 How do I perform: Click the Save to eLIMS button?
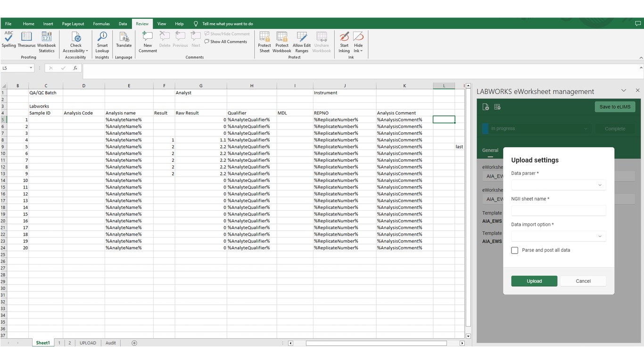pyautogui.click(x=615, y=107)
